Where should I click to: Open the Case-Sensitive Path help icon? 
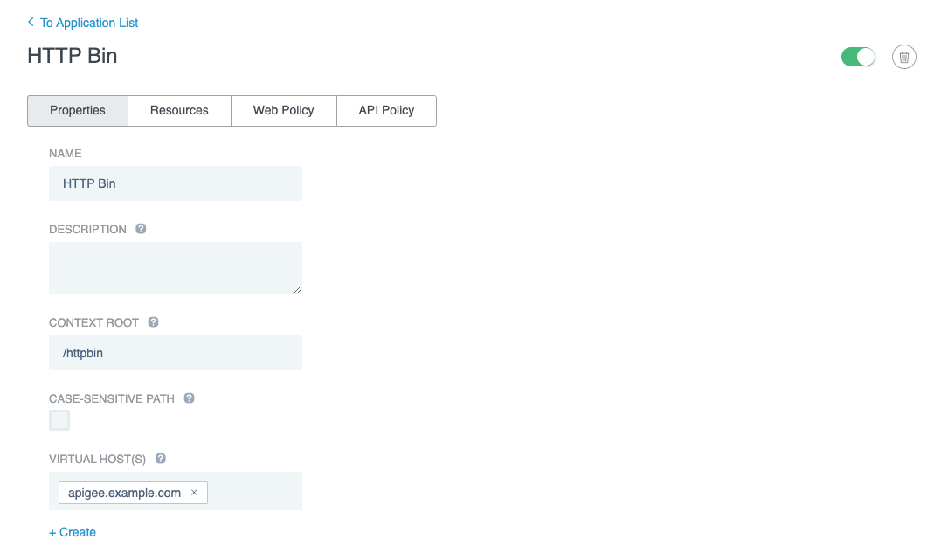coord(189,398)
